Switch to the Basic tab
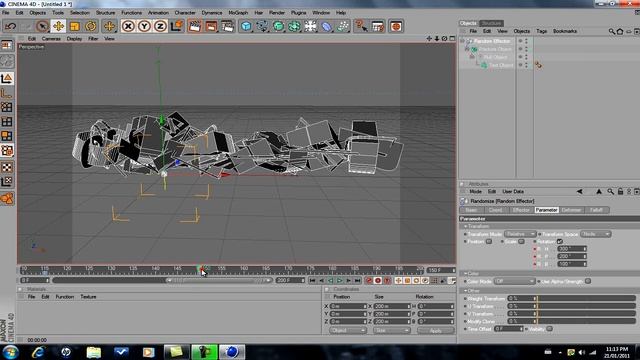This screenshot has width=640, height=360. click(x=471, y=210)
